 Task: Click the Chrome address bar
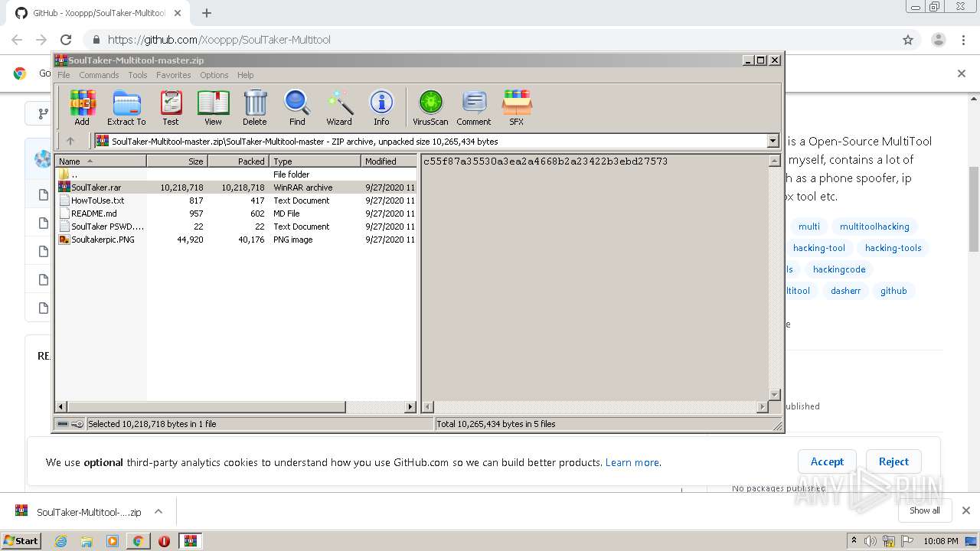pos(490,40)
